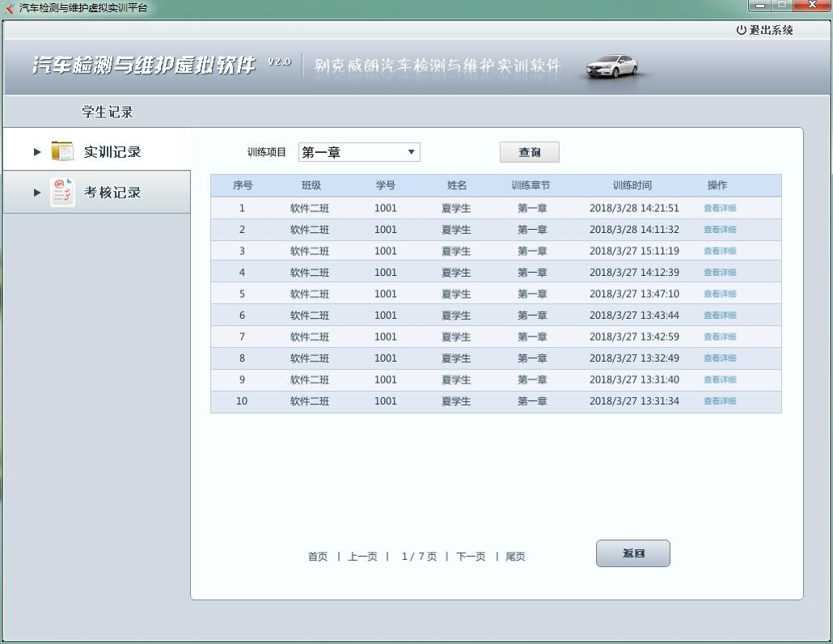Expand the 实训记录 tree arrow

pos(37,151)
